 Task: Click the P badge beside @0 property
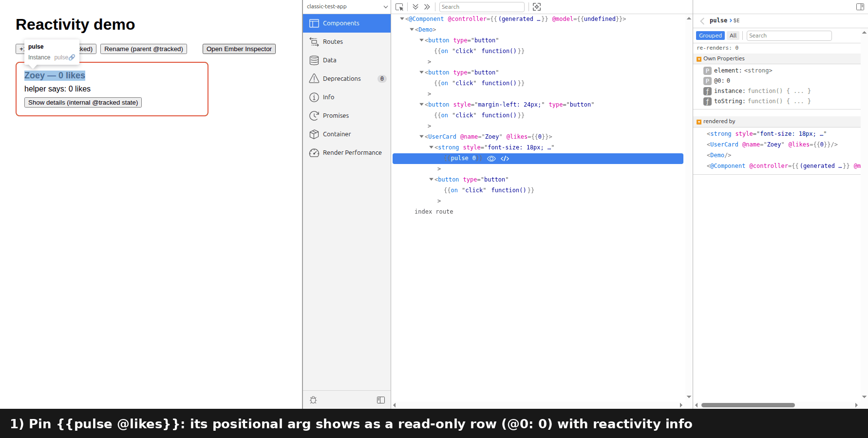707,81
